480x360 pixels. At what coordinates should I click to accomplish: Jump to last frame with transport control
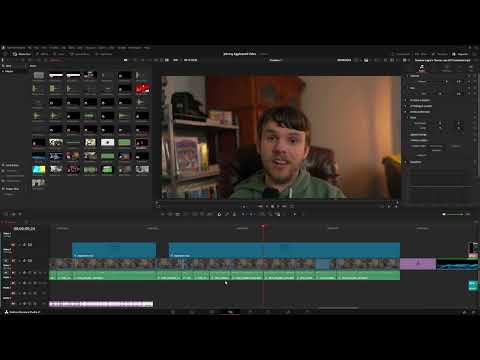[285, 206]
